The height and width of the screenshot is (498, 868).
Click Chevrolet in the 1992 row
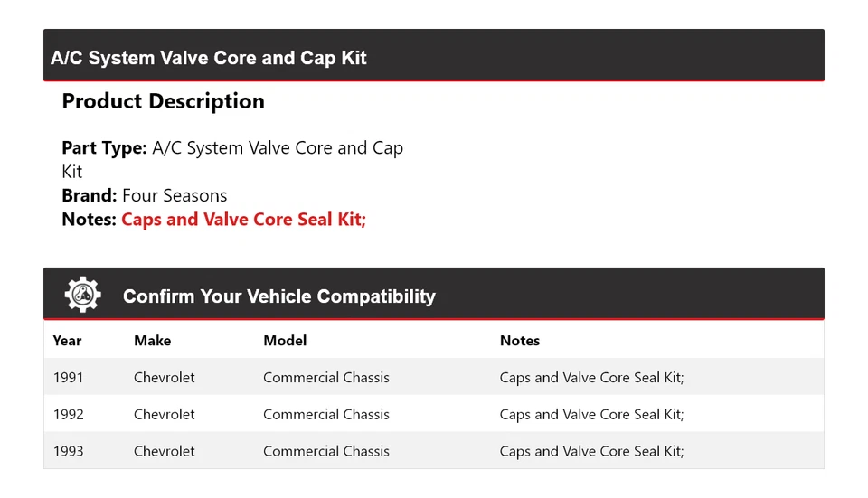pyautogui.click(x=164, y=414)
